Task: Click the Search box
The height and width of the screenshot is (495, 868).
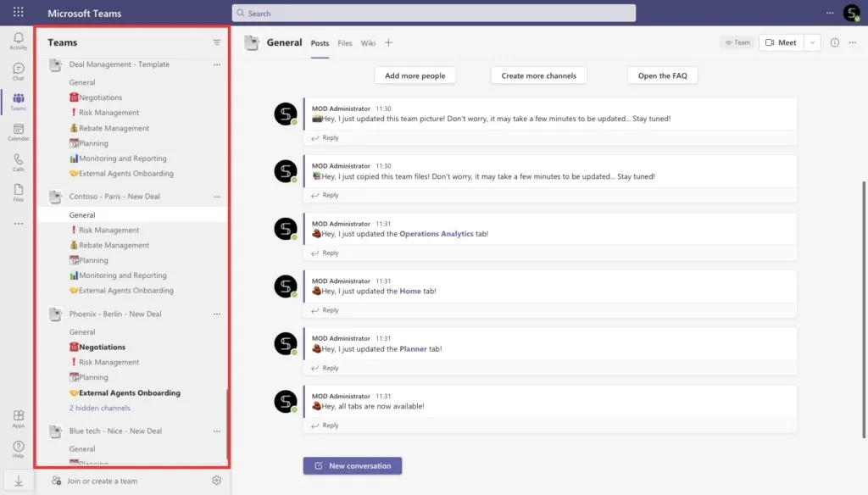Action: point(433,14)
